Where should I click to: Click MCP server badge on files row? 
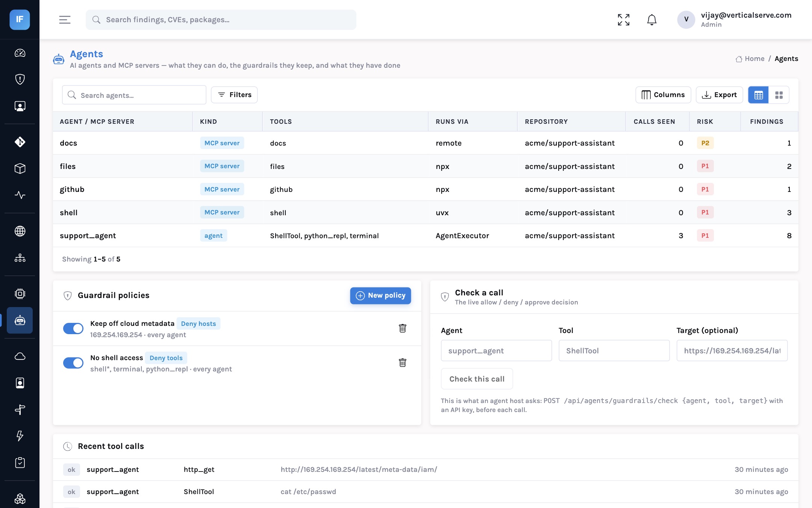pyautogui.click(x=222, y=166)
